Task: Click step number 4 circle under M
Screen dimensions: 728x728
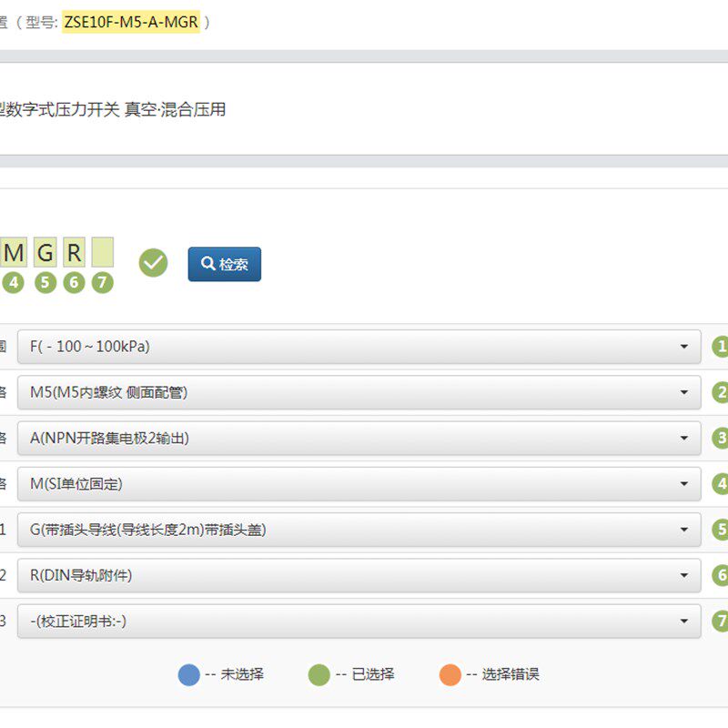Action: (x=13, y=282)
